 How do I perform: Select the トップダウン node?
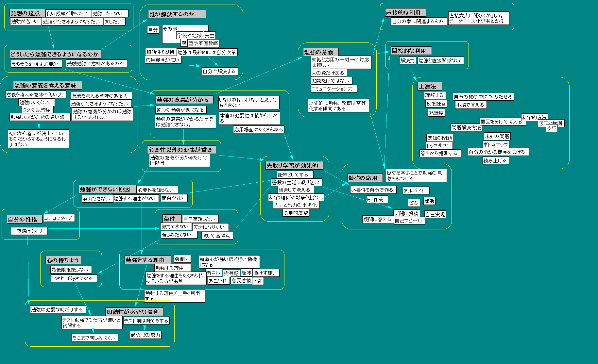439,145
